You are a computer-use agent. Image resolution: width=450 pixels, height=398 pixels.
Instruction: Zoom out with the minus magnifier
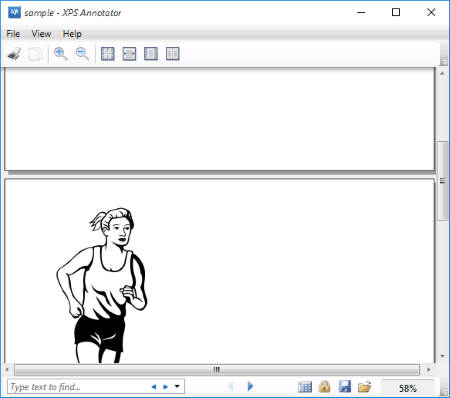click(x=82, y=54)
